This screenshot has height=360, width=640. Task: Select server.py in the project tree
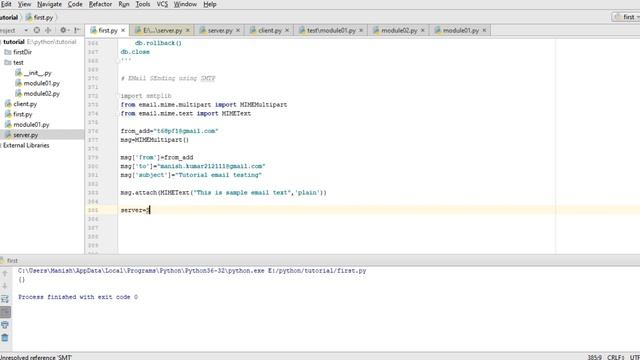tap(25, 135)
